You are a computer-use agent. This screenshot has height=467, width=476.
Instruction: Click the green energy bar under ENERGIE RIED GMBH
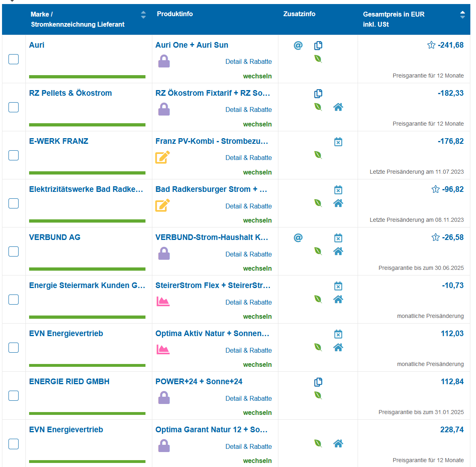coord(87,413)
